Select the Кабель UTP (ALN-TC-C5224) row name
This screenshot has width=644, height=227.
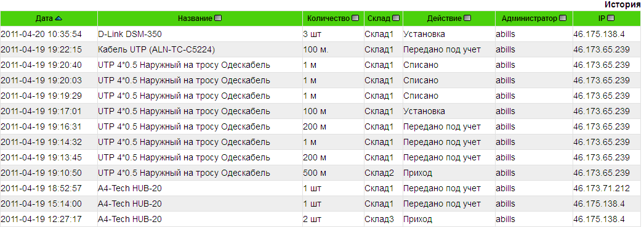pyautogui.click(x=156, y=50)
